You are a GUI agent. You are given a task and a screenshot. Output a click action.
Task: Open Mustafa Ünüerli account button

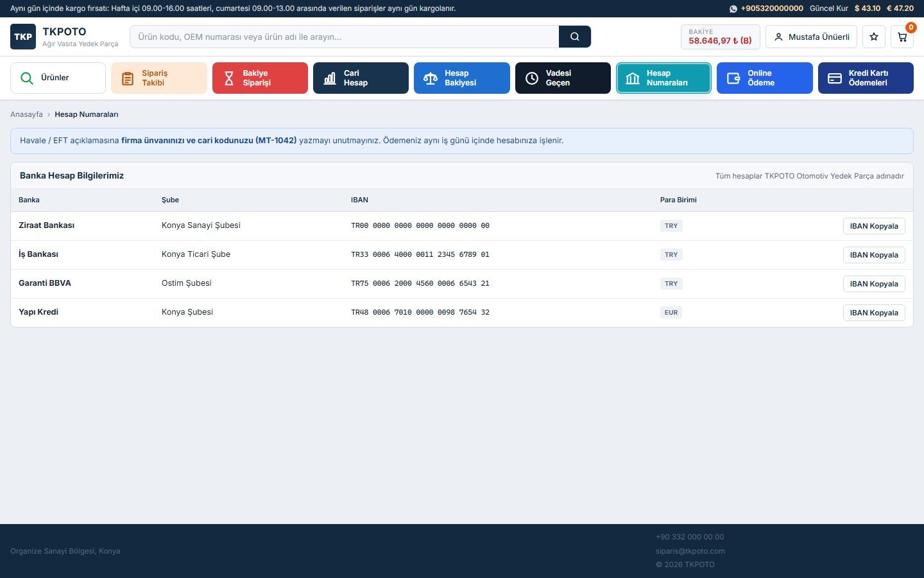[811, 37]
